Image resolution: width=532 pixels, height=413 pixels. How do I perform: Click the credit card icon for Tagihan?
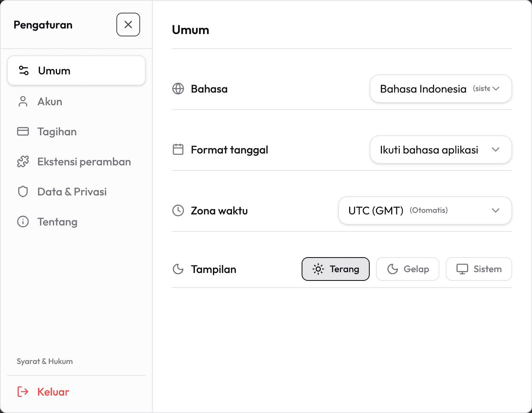(x=23, y=131)
